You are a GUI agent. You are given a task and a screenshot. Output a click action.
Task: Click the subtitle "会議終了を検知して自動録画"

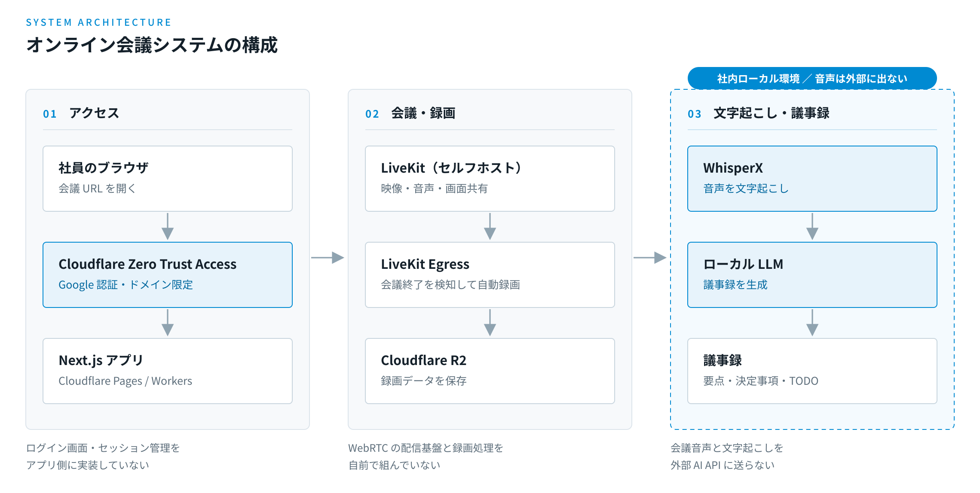[450, 285]
